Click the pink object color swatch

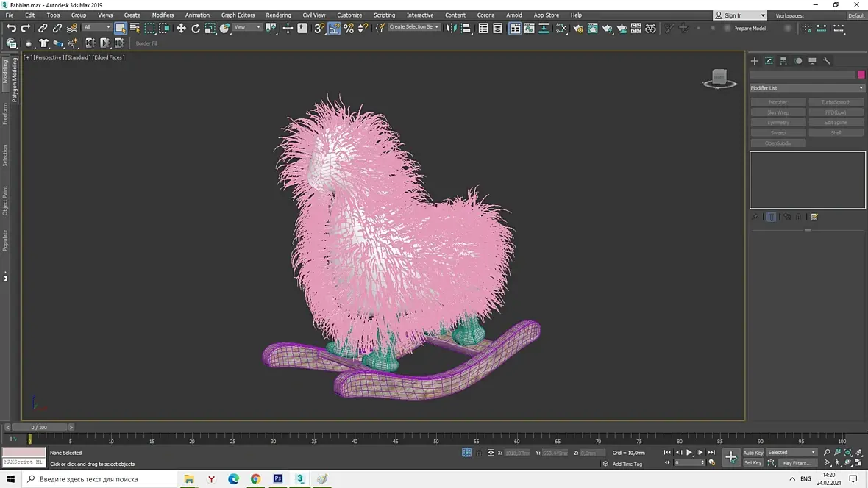coord(861,74)
